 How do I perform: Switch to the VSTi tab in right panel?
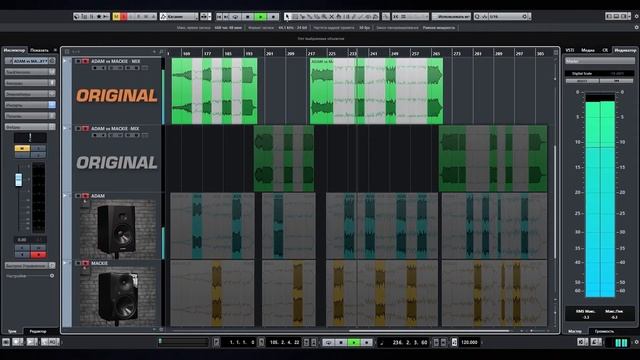coord(569,50)
